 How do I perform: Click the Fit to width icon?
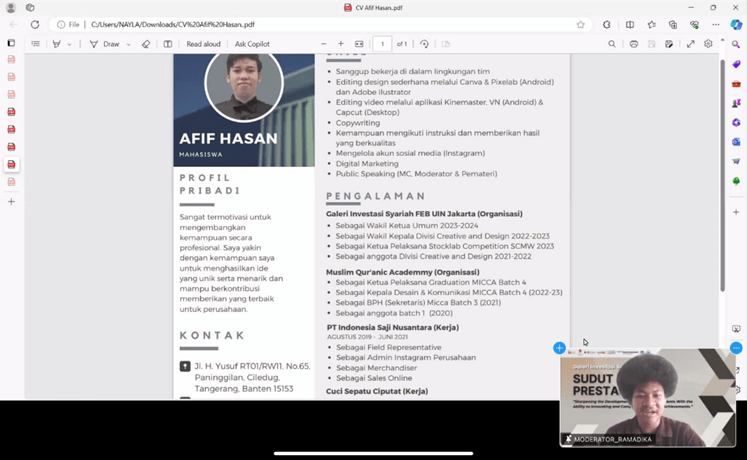coord(359,44)
